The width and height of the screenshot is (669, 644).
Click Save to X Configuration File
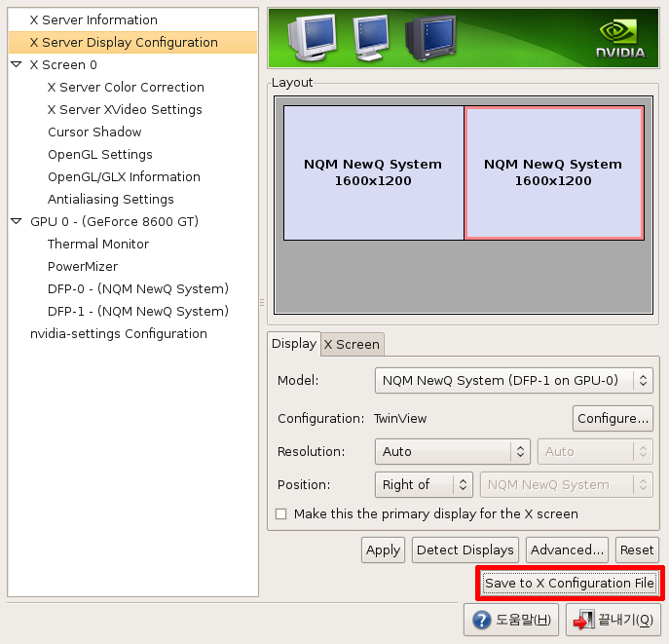pos(570,584)
